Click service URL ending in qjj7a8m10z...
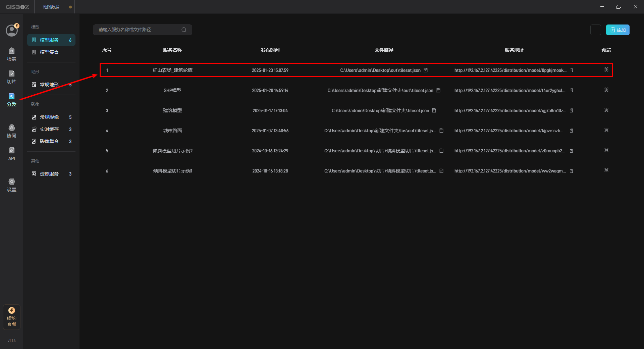Viewport: 644px width, 349px height. coord(510,110)
